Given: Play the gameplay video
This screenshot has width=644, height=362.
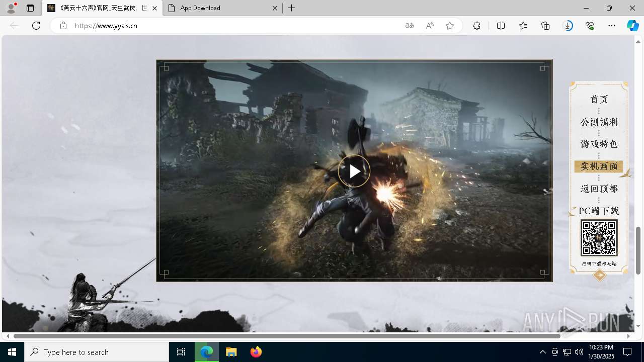Looking at the screenshot, I should click(x=354, y=171).
